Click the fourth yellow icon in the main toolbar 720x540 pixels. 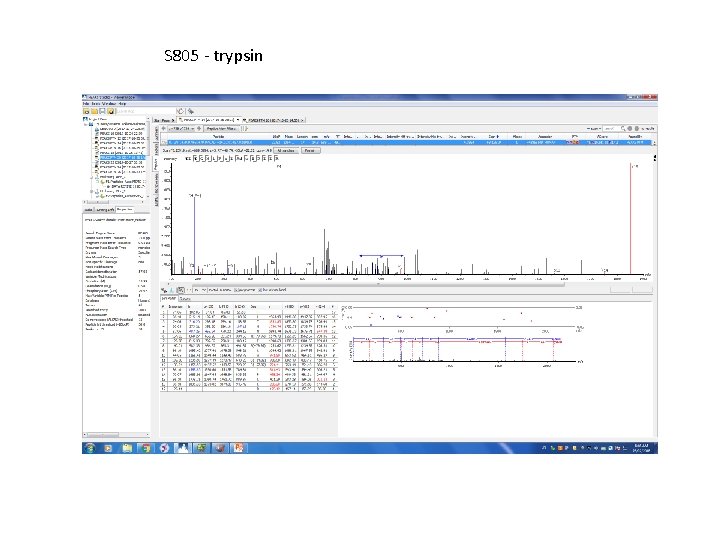point(111,111)
